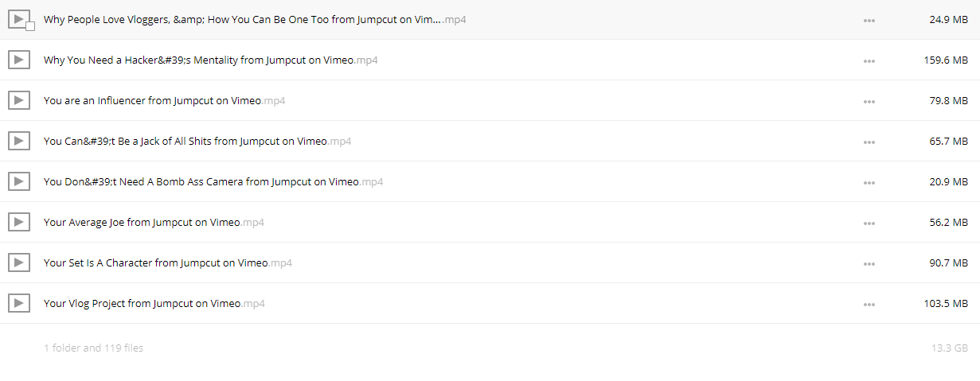Show three-dot menu for Bomb Ass Camera file

pos(869,182)
